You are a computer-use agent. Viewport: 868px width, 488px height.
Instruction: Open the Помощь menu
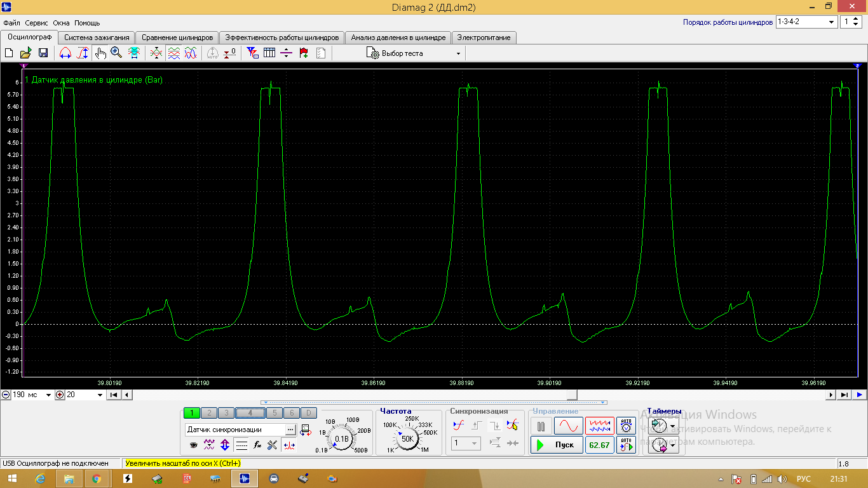87,23
